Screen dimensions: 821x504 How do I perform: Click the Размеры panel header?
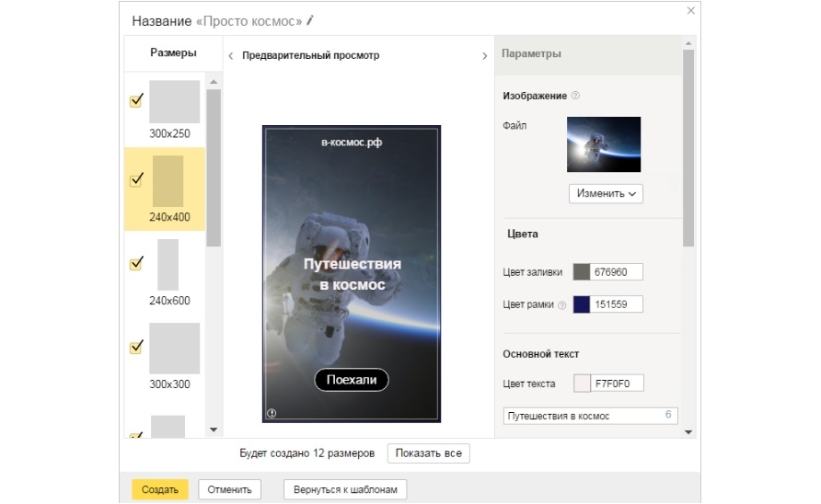[x=173, y=52]
